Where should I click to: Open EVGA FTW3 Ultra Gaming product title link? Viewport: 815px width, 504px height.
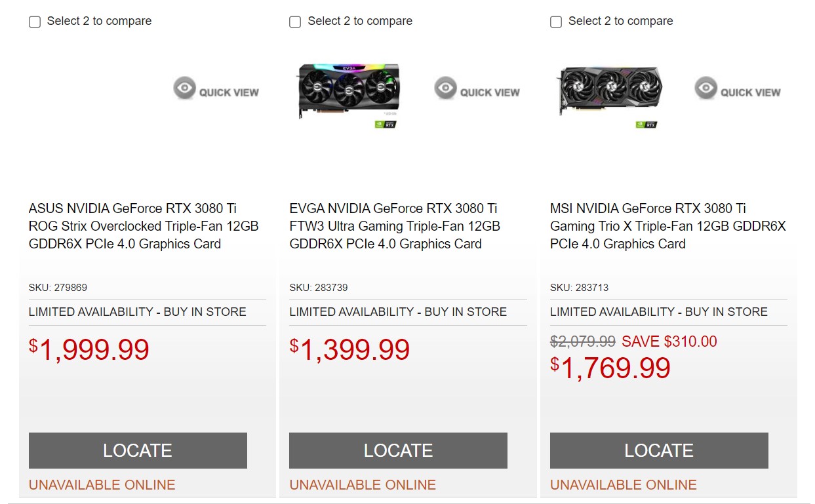[395, 226]
